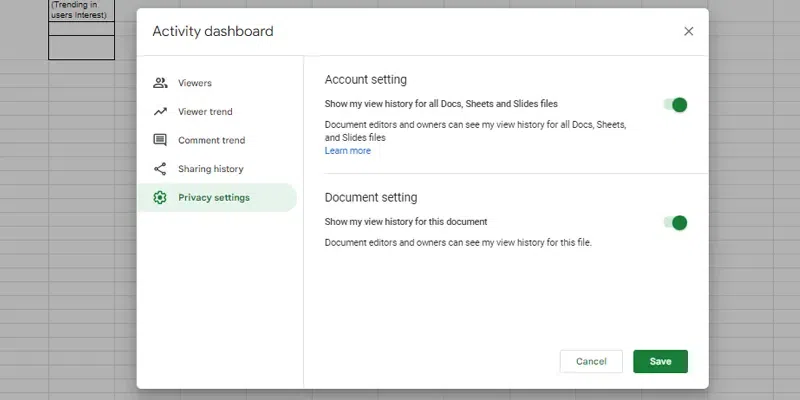Open the Learn more link
800x400 pixels.
pos(348,151)
